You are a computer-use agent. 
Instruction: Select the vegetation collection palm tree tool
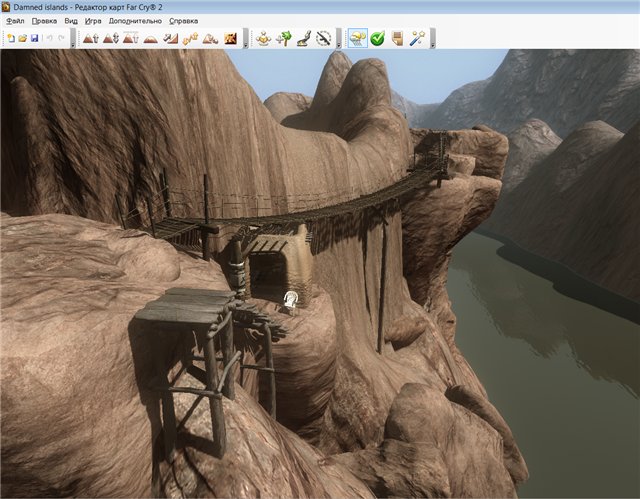point(284,38)
